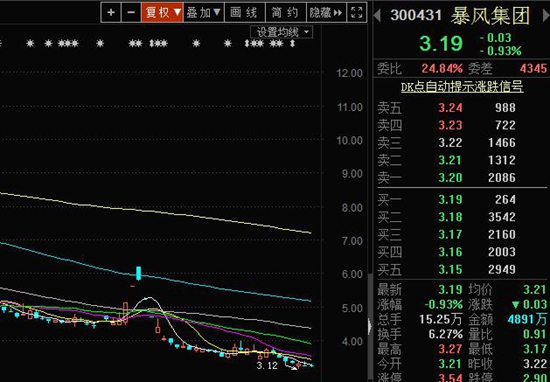Go to previous stock arrow
The height and width of the screenshot is (382, 550).
click(377, 15)
